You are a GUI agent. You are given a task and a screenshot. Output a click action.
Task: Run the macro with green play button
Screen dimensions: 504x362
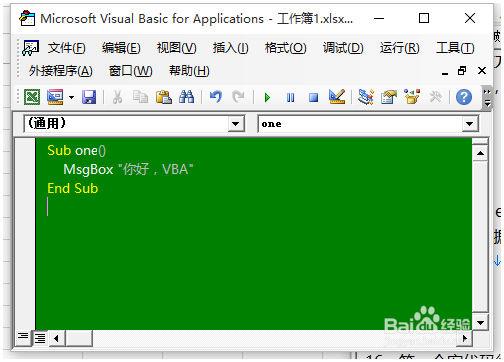[267, 98]
